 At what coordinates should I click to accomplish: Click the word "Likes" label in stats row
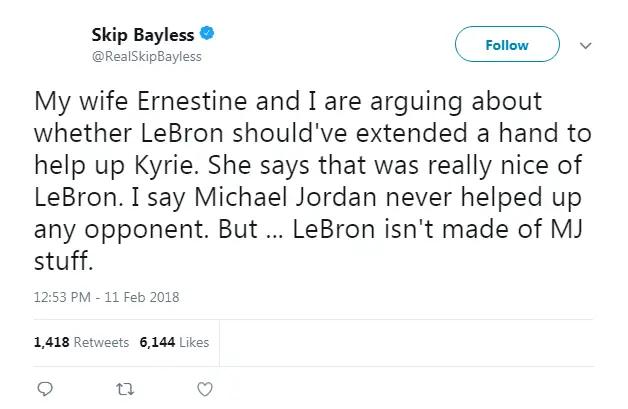click(194, 343)
